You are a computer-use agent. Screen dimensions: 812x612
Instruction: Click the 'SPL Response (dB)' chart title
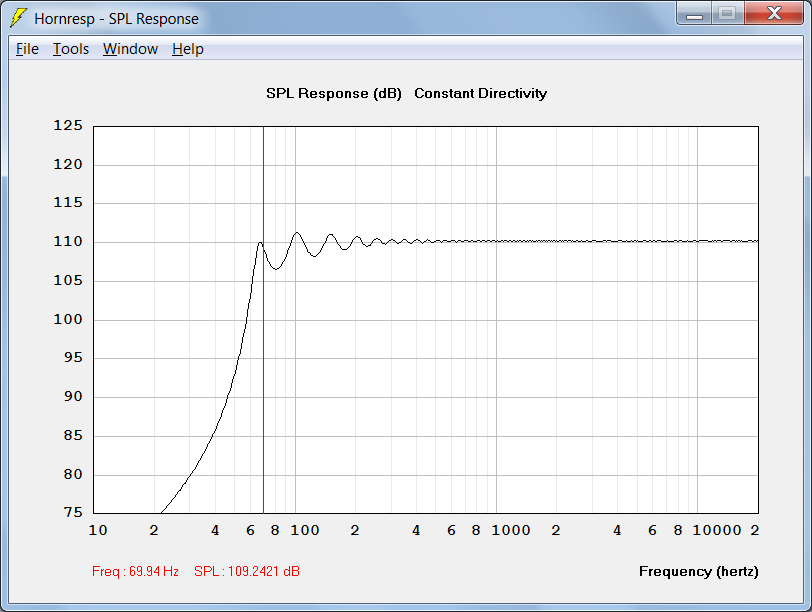point(334,94)
